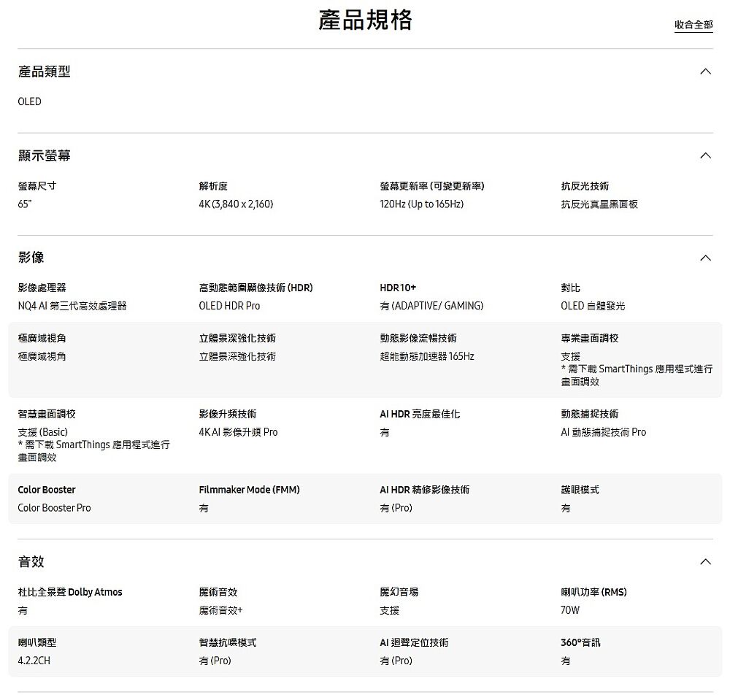Viewport: 730px width, 700px height.
Task: Click the HDR10+ label
Action: pyautogui.click(x=398, y=288)
